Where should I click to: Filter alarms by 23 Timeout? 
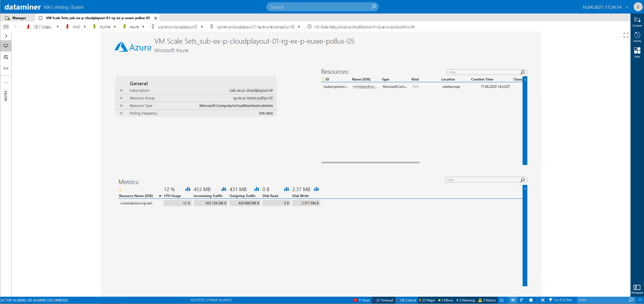point(383,300)
